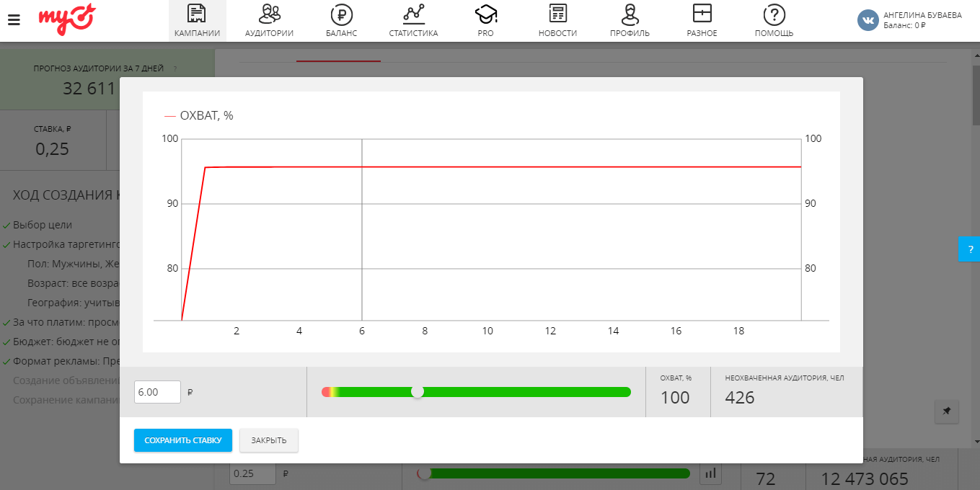Screen dimensions: 980x490
Task: Go to the Аудитории section
Action: click(x=269, y=20)
